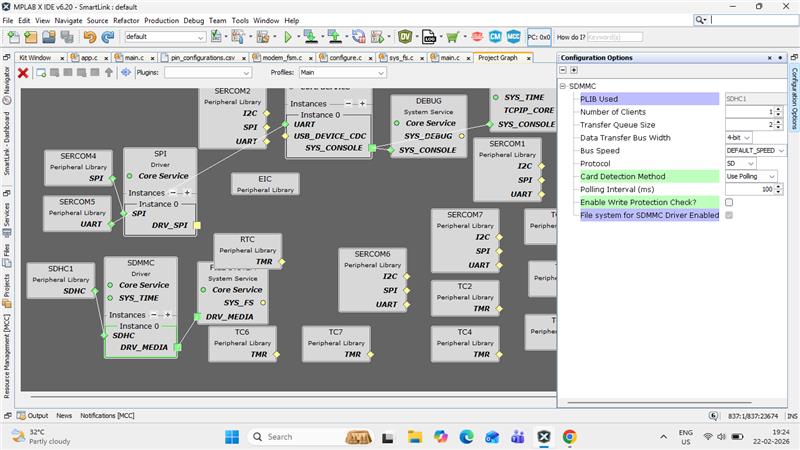Open the Profiles dropdown set to Main
800x450 pixels.
click(x=341, y=73)
